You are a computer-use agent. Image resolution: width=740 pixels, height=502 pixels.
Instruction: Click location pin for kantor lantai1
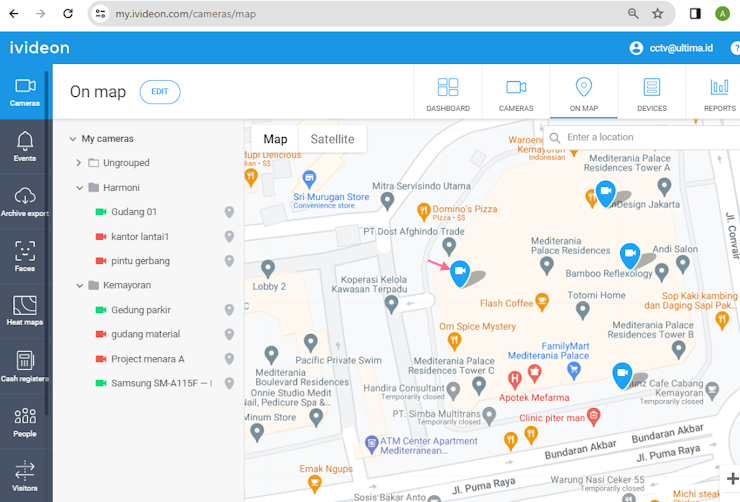229,236
